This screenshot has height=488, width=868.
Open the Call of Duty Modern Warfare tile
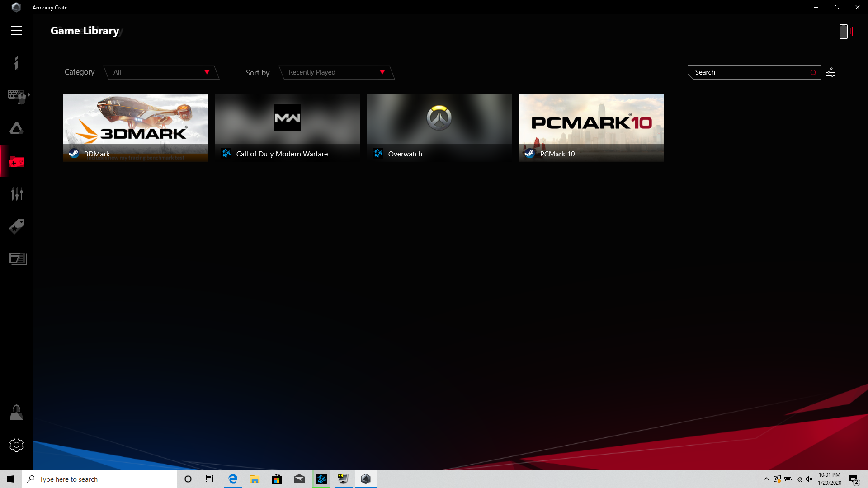(288, 127)
